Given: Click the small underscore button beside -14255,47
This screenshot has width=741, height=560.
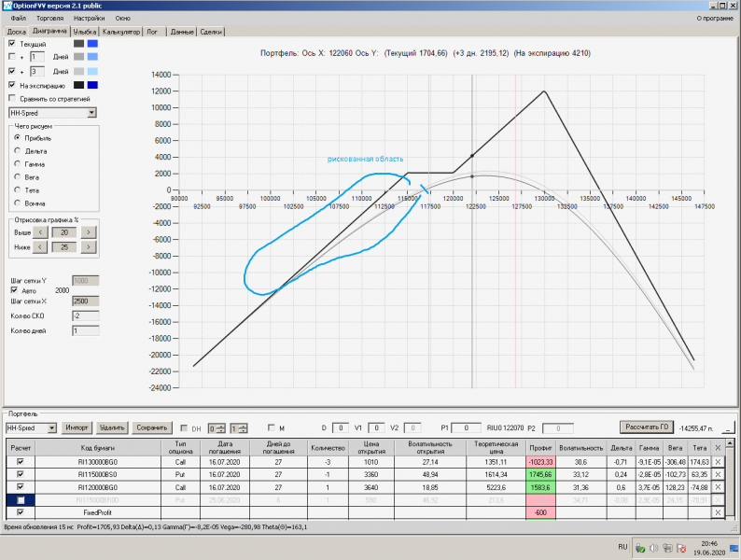Looking at the screenshot, I should coord(729,427).
